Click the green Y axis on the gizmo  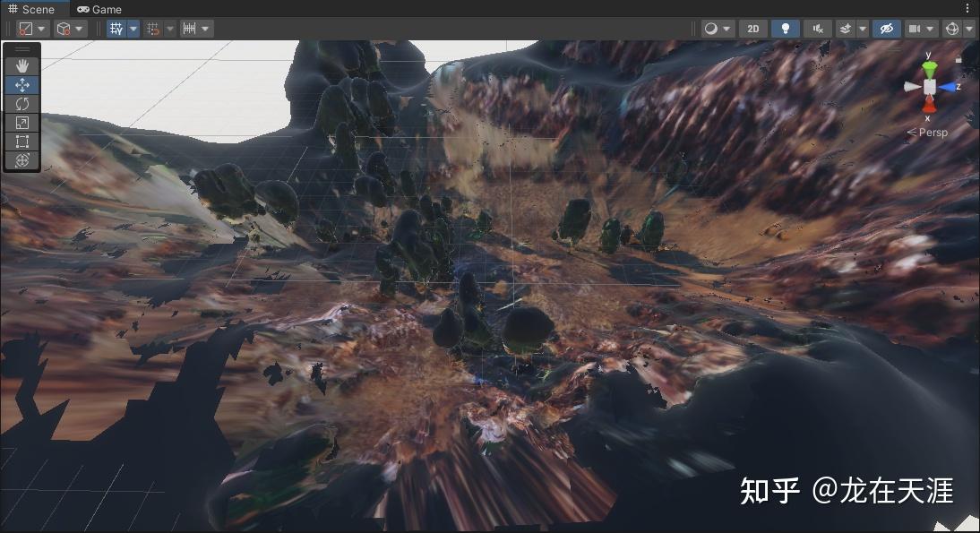tap(931, 67)
